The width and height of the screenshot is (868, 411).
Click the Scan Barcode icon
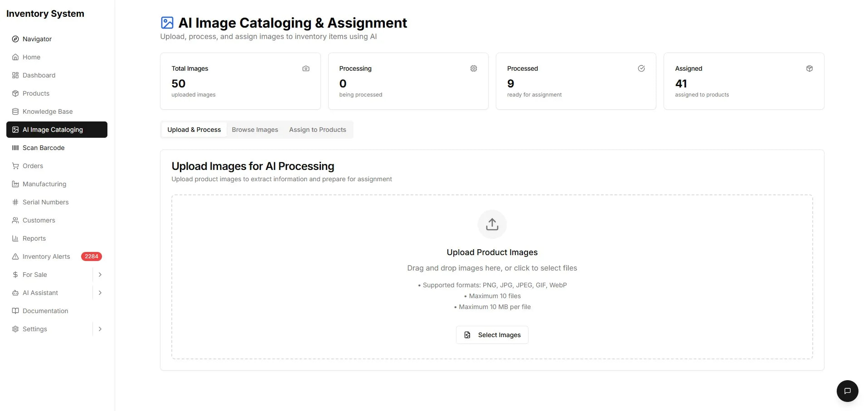pos(15,148)
